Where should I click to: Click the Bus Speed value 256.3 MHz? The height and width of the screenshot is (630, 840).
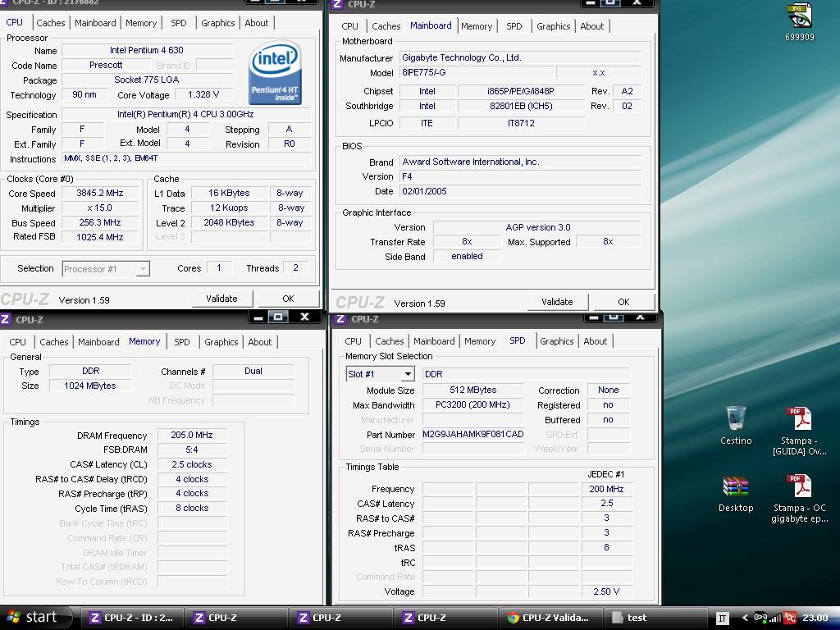[99, 222]
